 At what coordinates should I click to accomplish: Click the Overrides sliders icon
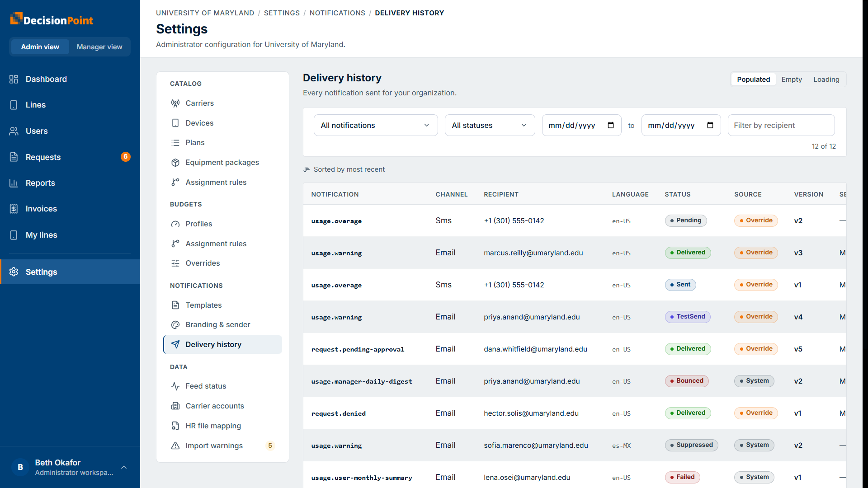coord(175,263)
